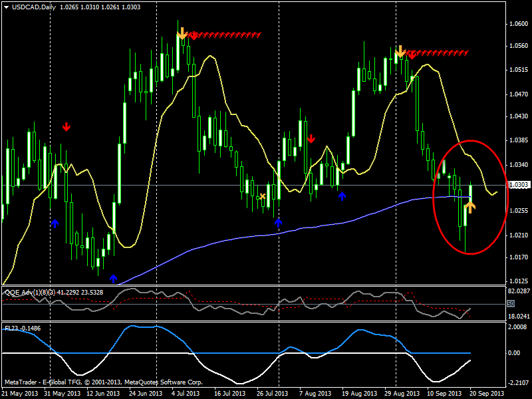Click the 7 Aug 2013 date label

(315, 394)
